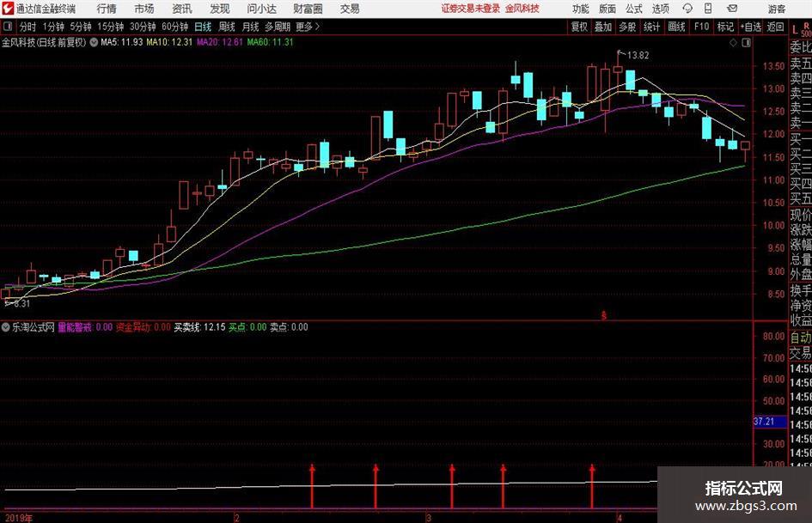This screenshot has width=812, height=523.
Task: Switch to 15分钟 chart period
Action: (x=110, y=27)
